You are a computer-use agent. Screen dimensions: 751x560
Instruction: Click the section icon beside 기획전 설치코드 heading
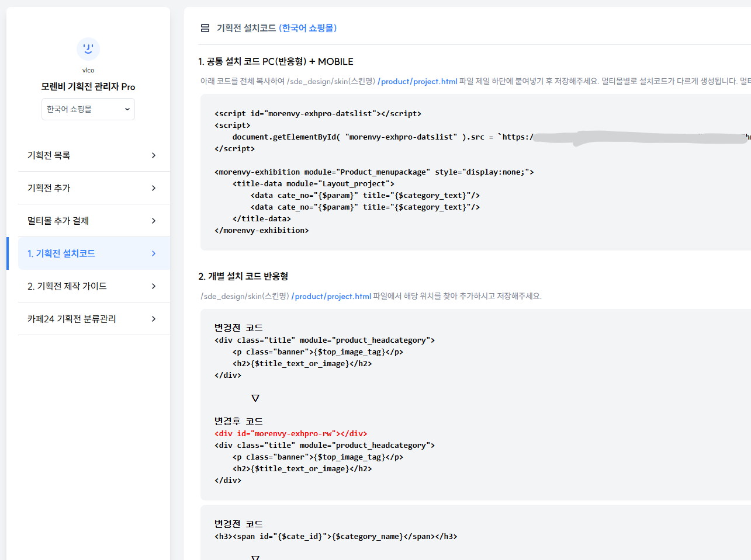click(x=205, y=28)
